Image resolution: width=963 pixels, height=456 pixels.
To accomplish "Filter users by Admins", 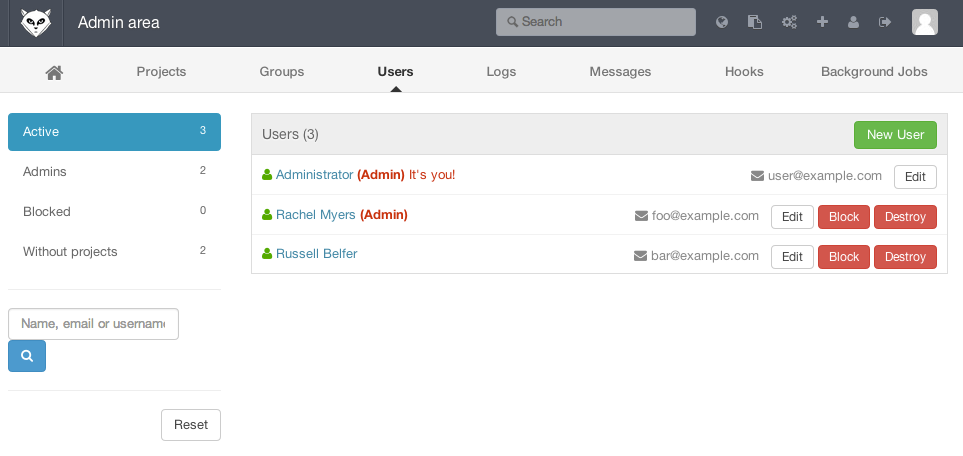I will click(114, 172).
